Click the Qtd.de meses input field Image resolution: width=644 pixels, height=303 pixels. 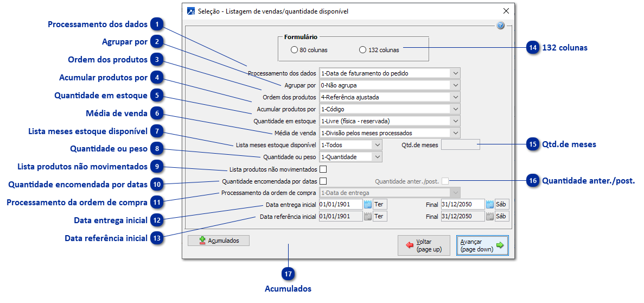(461, 145)
